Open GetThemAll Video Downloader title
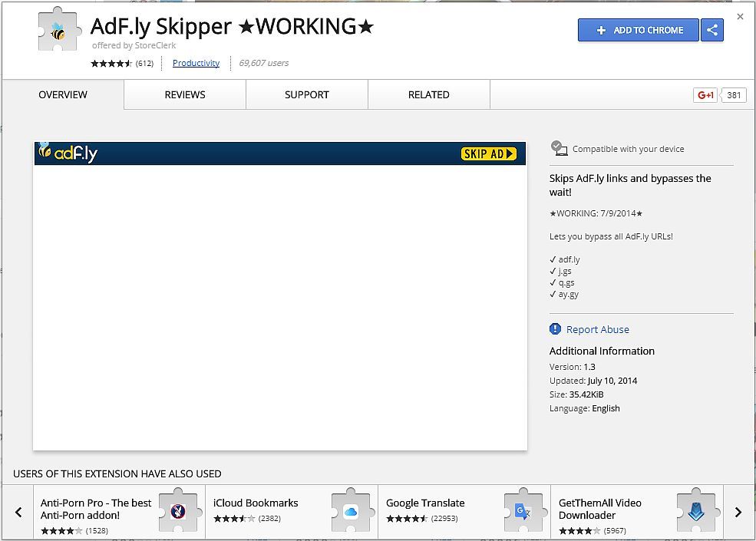This screenshot has height=541, width=756. tap(599, 509)
